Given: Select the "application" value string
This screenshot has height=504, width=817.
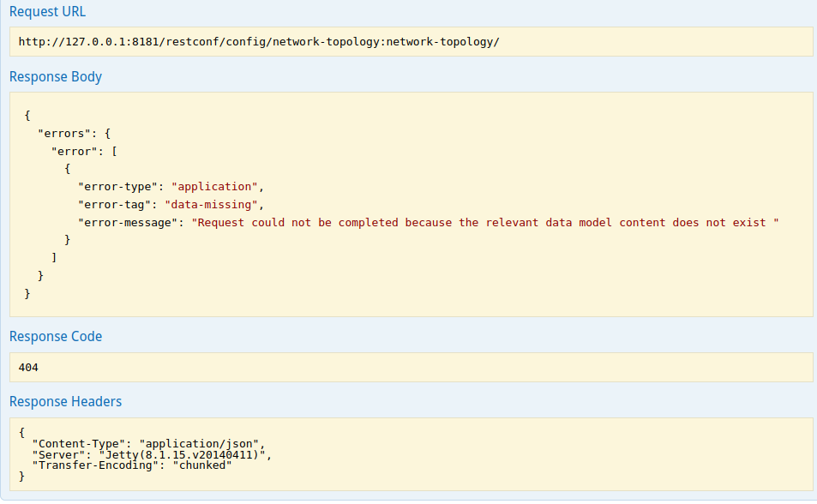Looking at the screenshot, I should pos(214,186).
